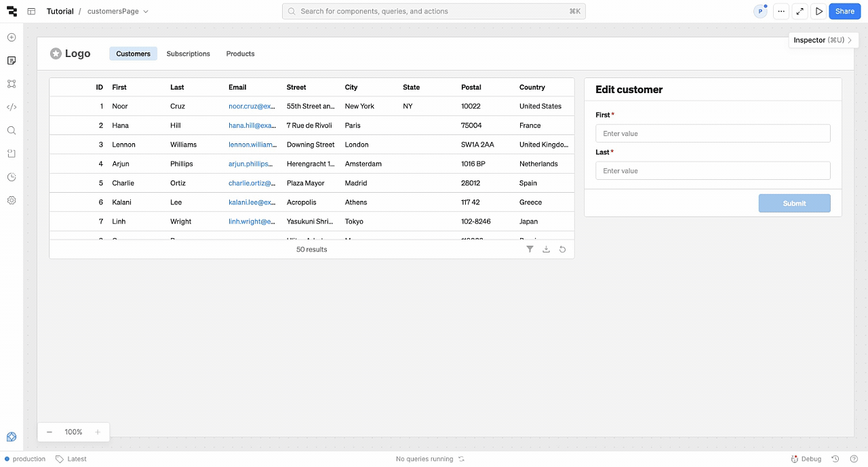
Task: Open the three-dot more options menu
Action: pyautogui.click(x=781, y=12)
